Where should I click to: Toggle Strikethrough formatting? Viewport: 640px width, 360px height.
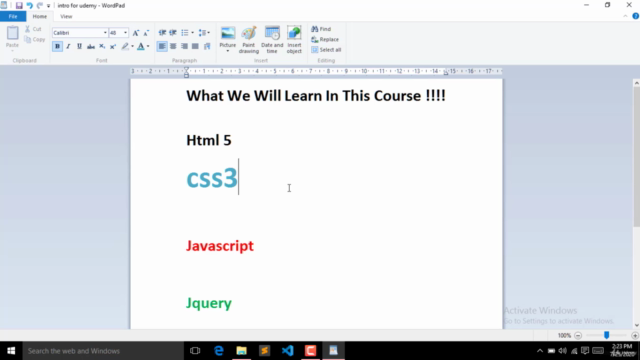91,47
